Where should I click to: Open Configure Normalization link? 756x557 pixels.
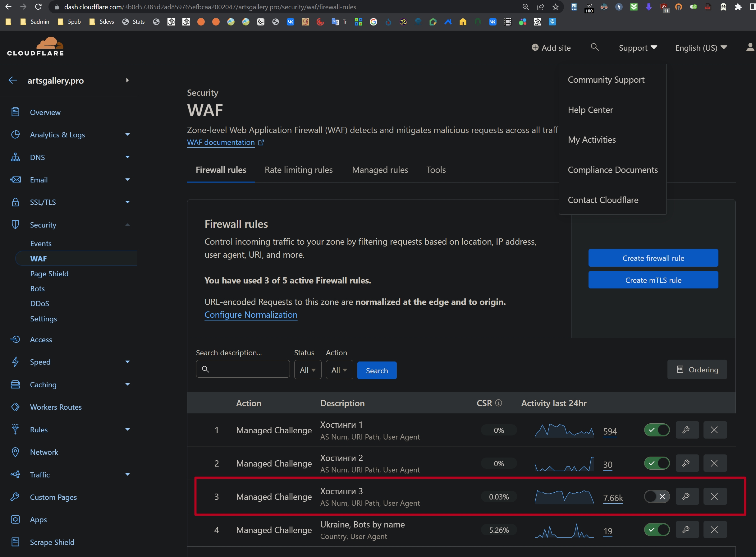coord(251,315)
